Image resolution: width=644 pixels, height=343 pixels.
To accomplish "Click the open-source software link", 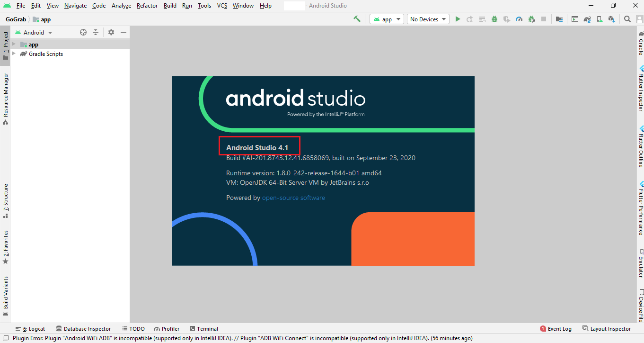I will click(293, 198).
